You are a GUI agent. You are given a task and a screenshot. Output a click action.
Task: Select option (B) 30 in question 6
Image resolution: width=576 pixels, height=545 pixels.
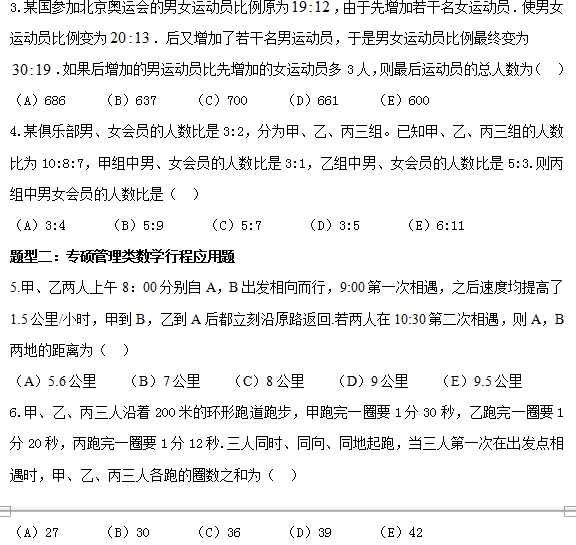tap(127, 532)
